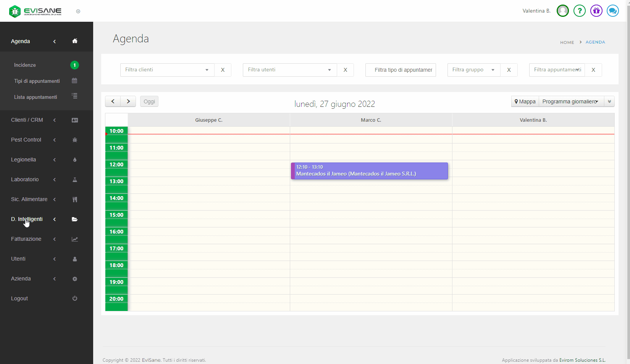Click the Pest Control bug icon
This screenshot has height=364, width=630.
pos(75,140)
